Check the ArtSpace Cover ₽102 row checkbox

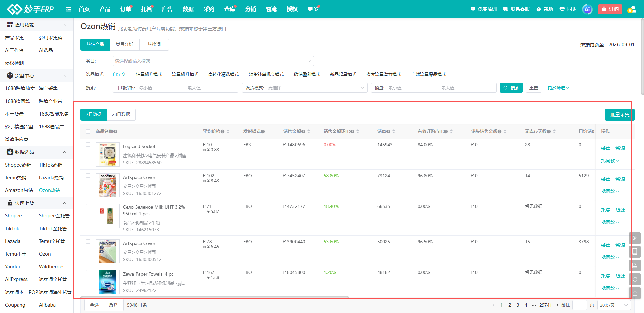pyautogui.click(x=88, y=176)
